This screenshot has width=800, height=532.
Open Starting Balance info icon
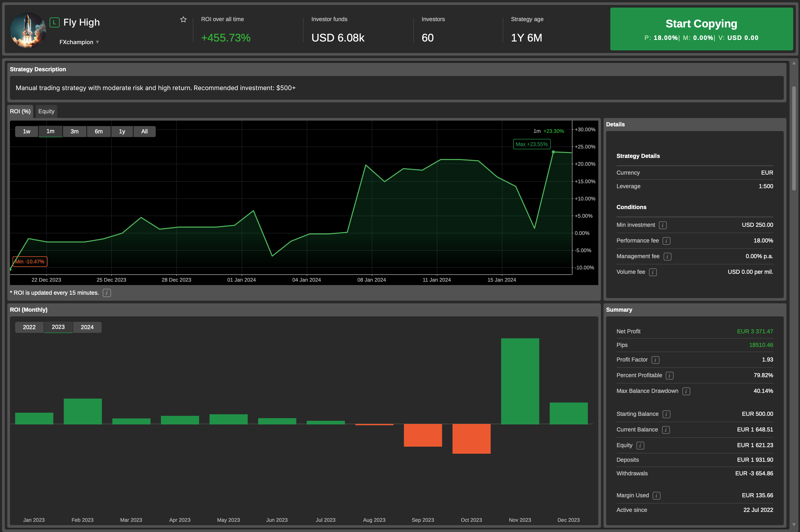point(666,414)
